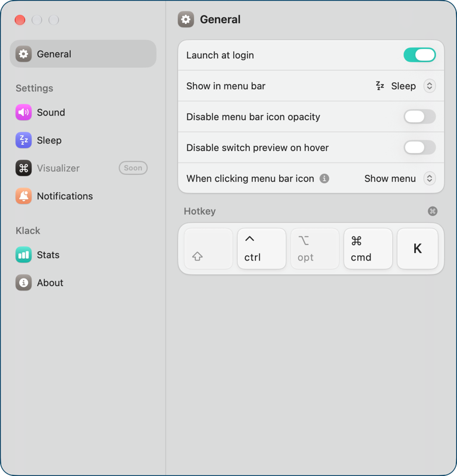This screenshot has width=457, height=476.
Task: Open the General sidebar item
Action: 83,54
